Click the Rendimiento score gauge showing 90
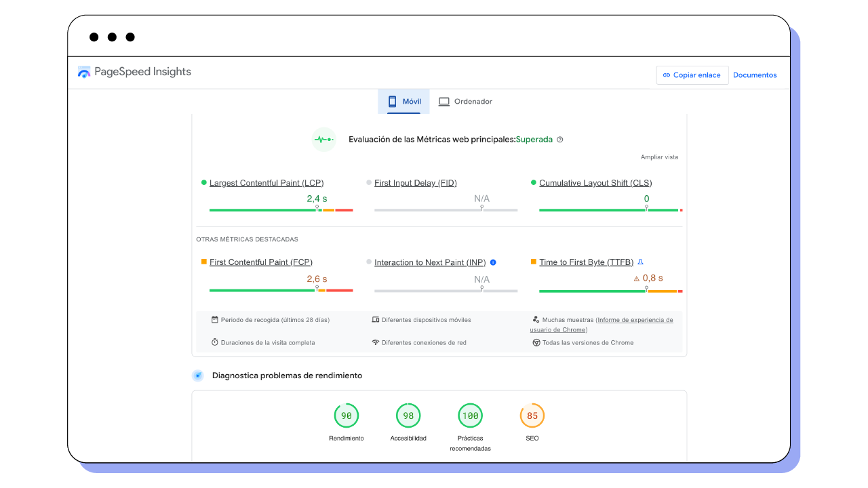The image size is (868, 488). click(x=347, y=415)
